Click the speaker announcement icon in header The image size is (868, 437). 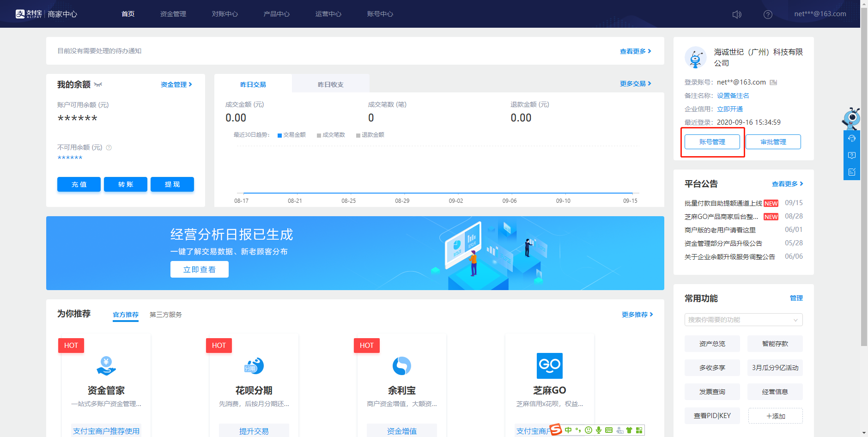[x=737, y=14]
